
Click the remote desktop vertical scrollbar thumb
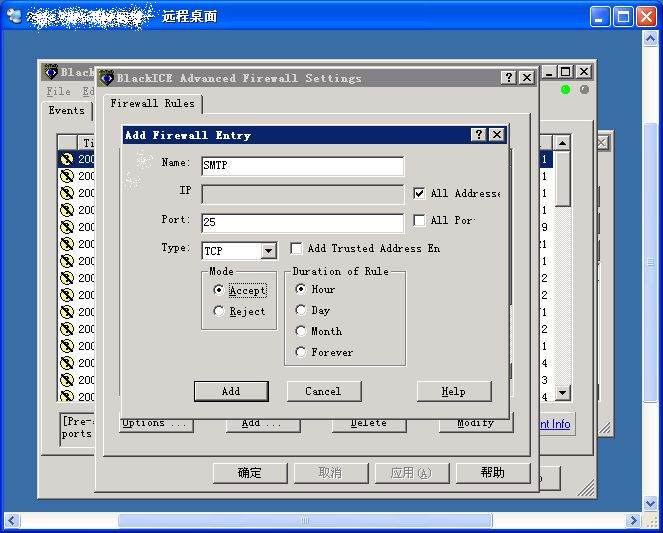pyautogui.click(x=650, y=262)
